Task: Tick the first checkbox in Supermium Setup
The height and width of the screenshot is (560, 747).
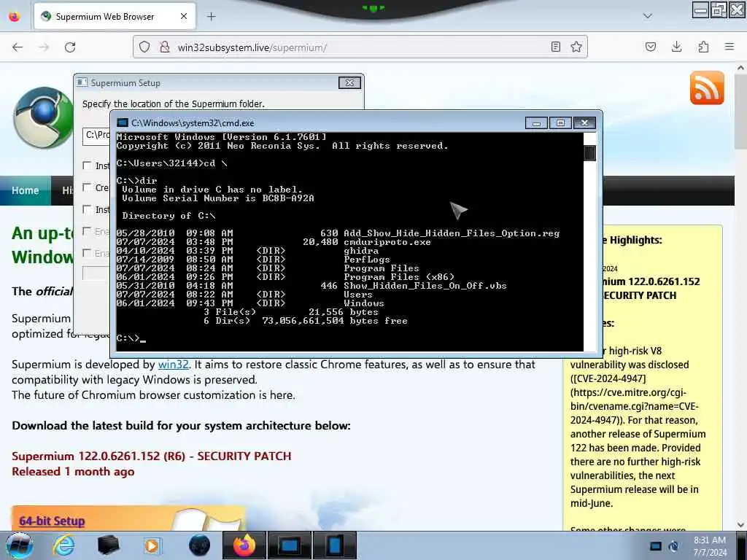Action: click(x=87, y=166)
